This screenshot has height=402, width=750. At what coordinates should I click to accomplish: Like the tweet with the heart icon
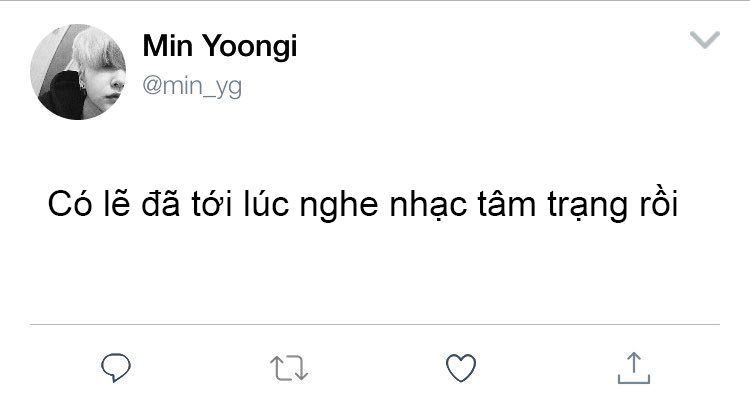[461, 368]
